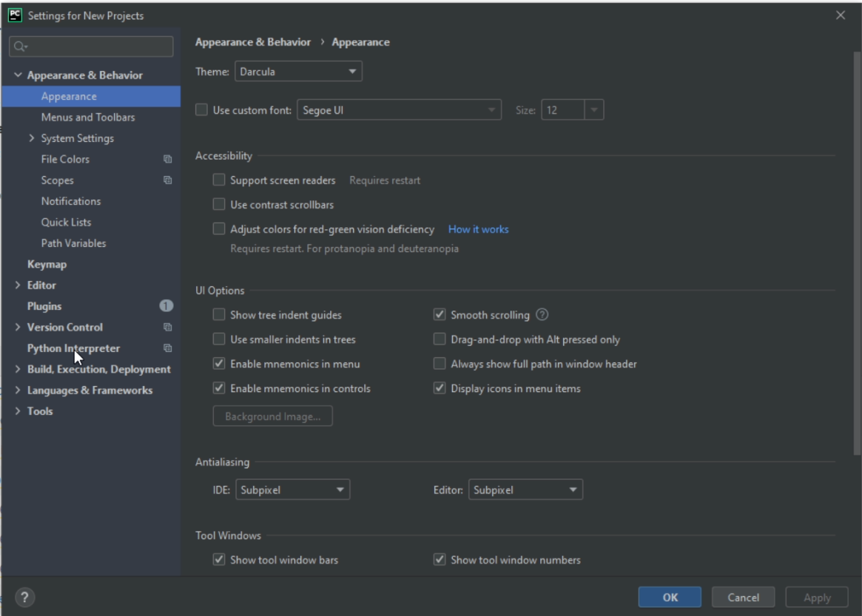Turn off Smooth scrolling checkbox
The height and width of the screenshot is (616, 862).
[x=440, y=314]
